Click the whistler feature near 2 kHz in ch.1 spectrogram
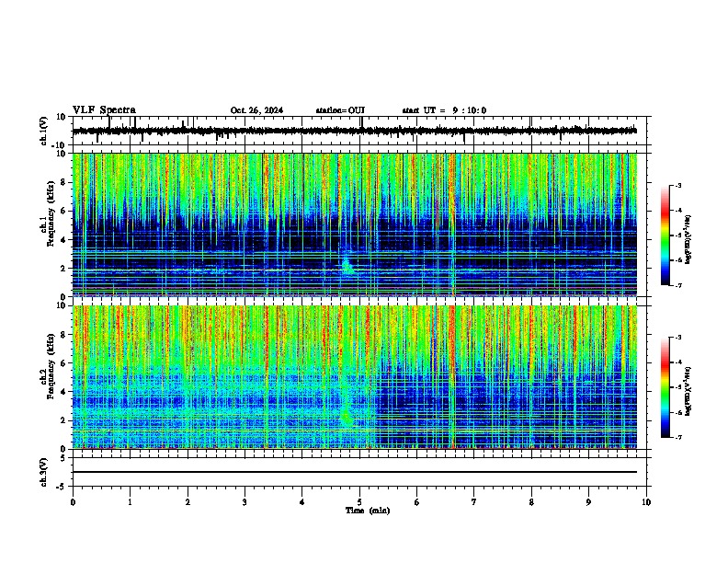Screen dimensions: 728x563 pyautogui.click(x=347, y=266)
